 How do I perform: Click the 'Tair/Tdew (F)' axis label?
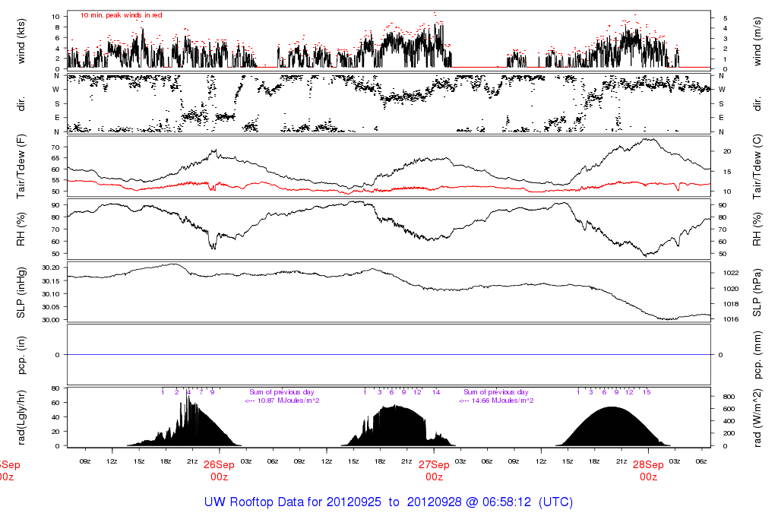[21, 166]
